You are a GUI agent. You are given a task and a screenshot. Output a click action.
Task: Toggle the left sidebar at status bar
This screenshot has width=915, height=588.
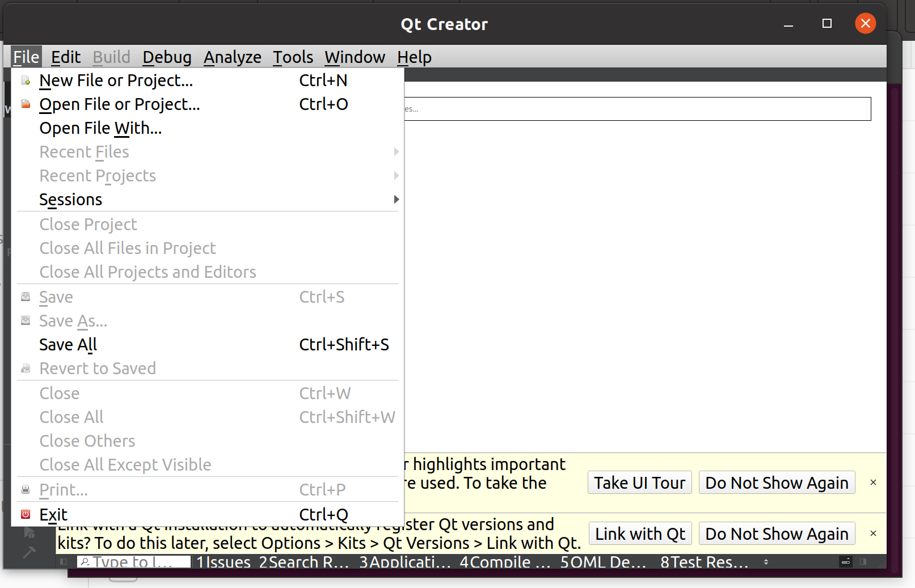click(x=64, y=562)
